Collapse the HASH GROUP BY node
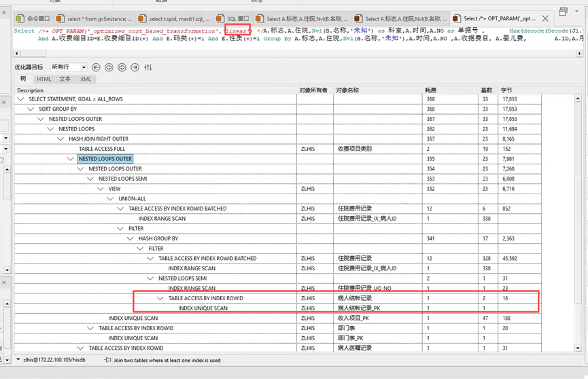Image resolution: width=588 pixels, height=379 pixels. point(130,238)
